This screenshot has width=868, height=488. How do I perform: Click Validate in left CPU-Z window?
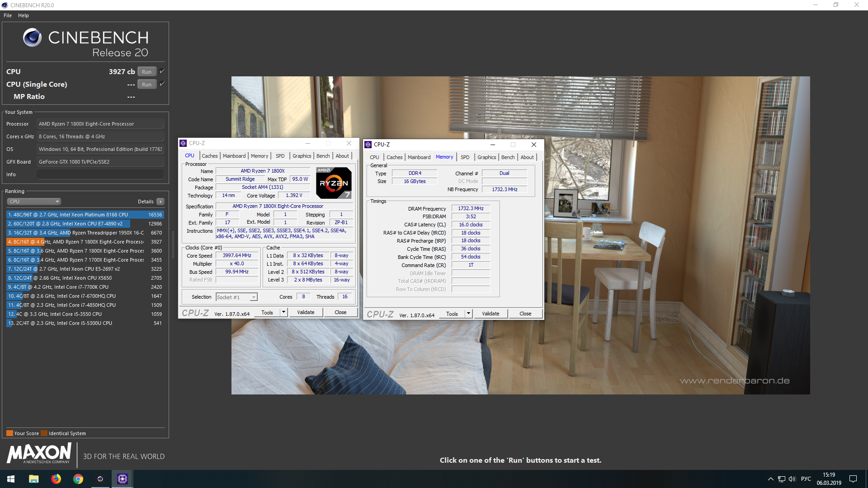click(306, 312)
